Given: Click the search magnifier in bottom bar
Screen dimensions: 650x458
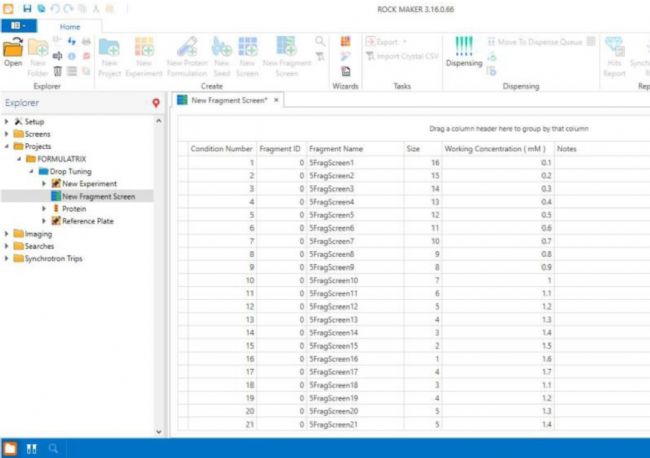Looking at the screenshot, I should click(x=53, y=448).
